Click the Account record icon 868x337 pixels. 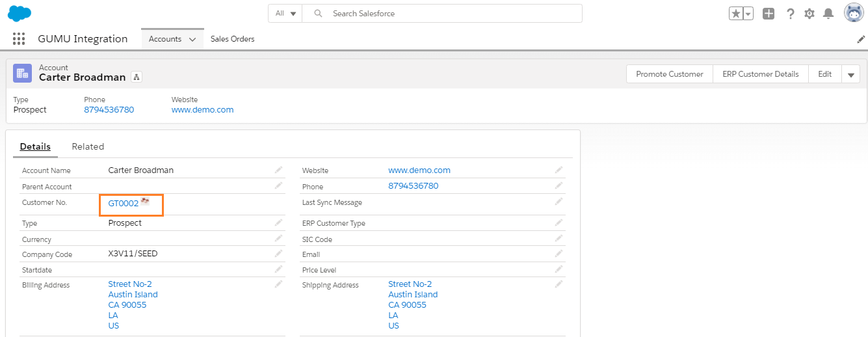[x=23, y=74]
